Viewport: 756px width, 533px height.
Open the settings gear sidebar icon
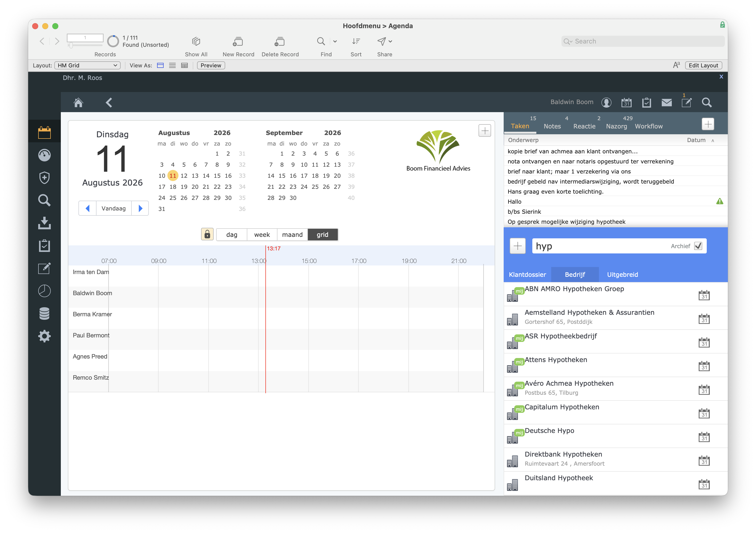tap(44, 336)
